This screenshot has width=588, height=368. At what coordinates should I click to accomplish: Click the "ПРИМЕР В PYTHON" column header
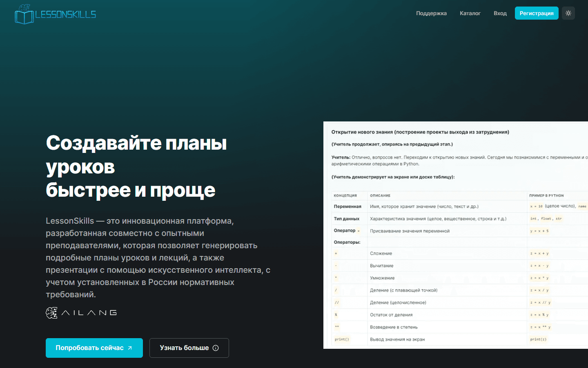546,195
